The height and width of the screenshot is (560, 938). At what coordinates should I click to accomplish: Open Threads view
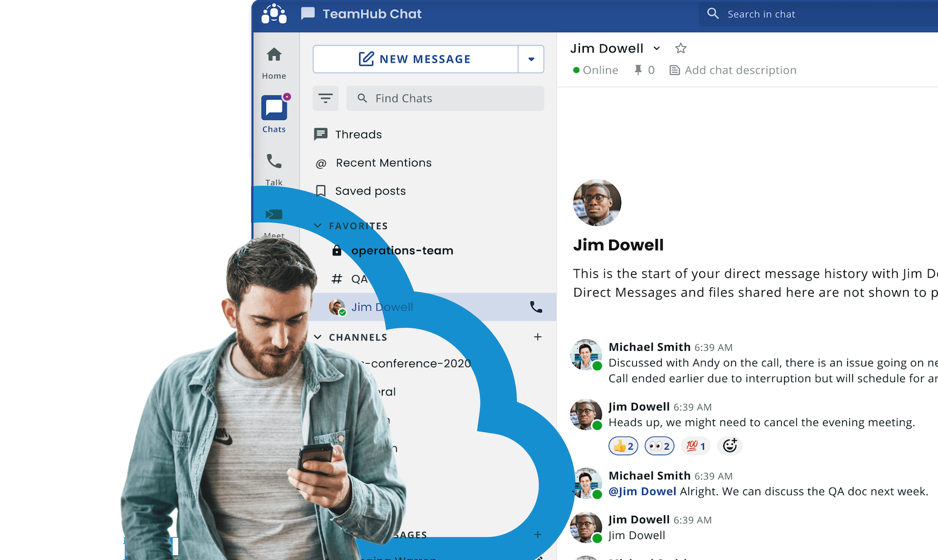(x=348, y=134)
